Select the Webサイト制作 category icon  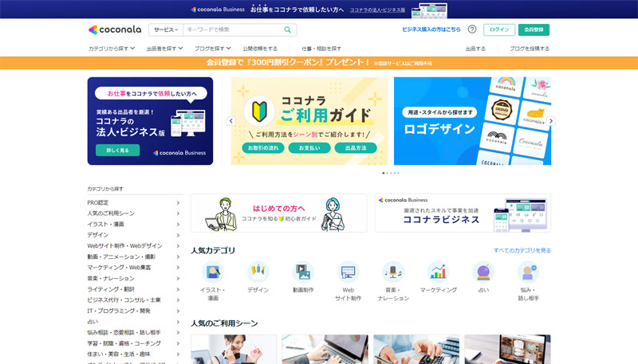pyautogui.click(x=348, y=272)
